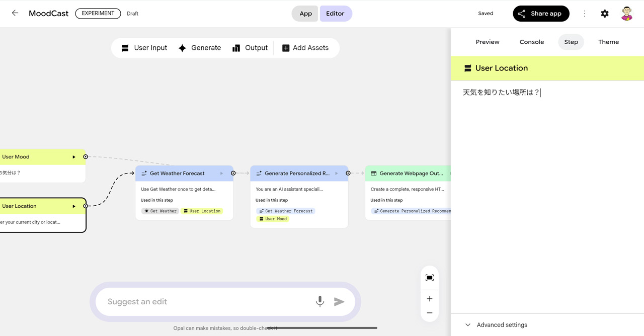The height and width of the screenshot is (336, 644).
Task: Expand Advanced settings chevron
Action: pos(468,325)
